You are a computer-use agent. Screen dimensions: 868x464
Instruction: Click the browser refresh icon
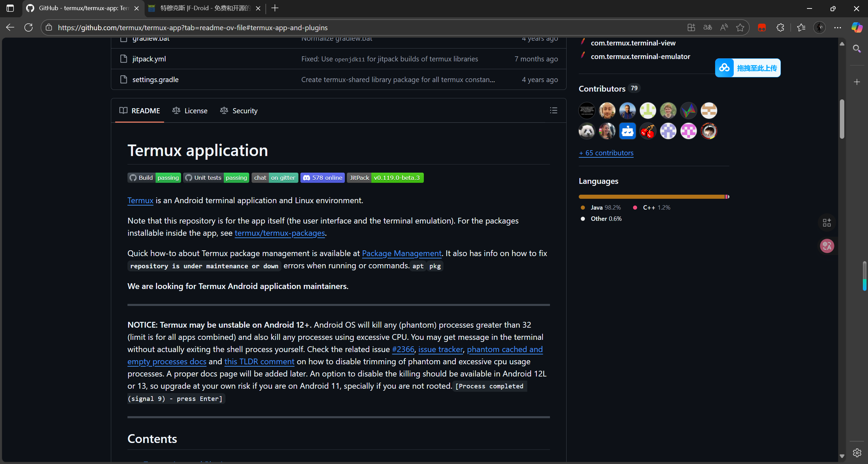(29, 27)
